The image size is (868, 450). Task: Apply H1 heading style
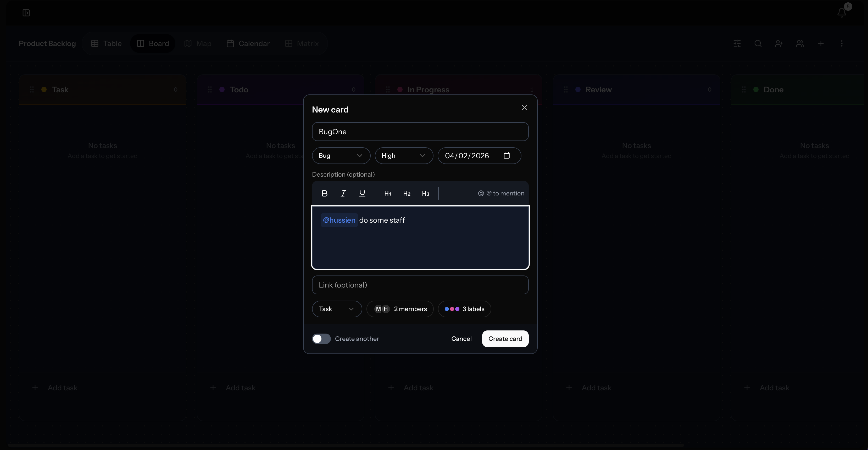(x=387, y=193)
